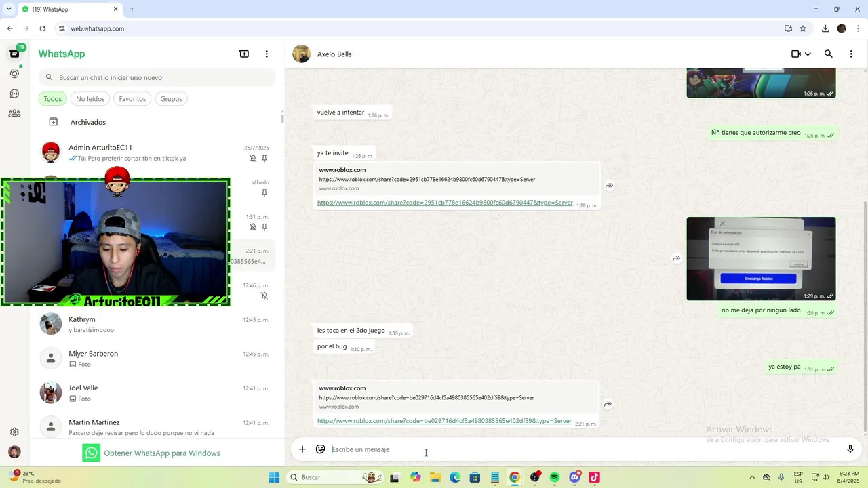
Task: Open the first www.roblox.com preview card
Action: (x=456, y=179)
